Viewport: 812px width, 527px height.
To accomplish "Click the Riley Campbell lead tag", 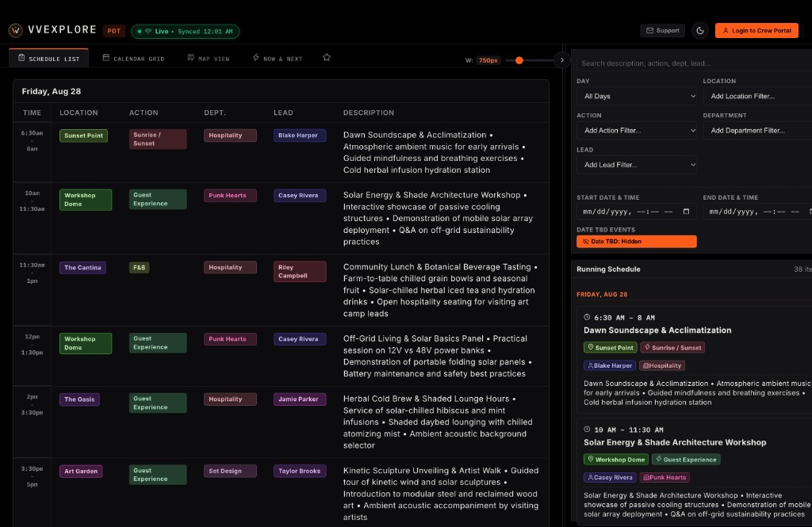I will click(x=299, y=271).
